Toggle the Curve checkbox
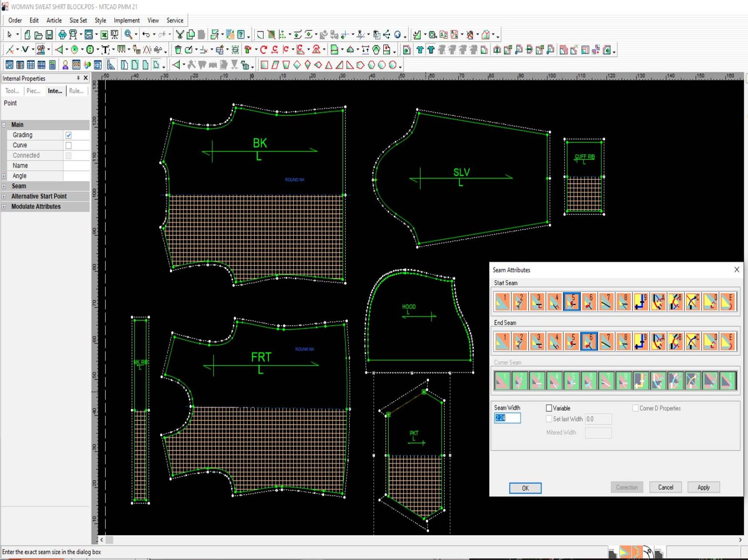This screenshot has width=748, height=560. click(x=68, y=145)
